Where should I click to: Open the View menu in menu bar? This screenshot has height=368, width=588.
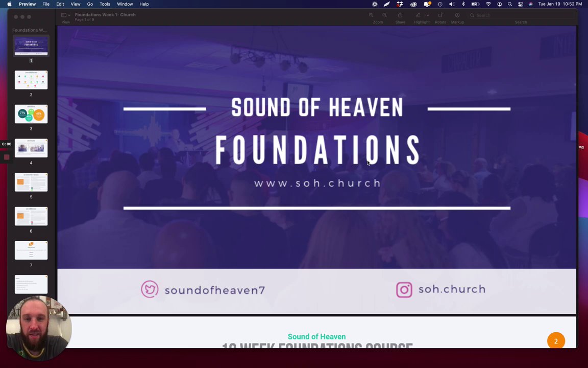(76, 4)
